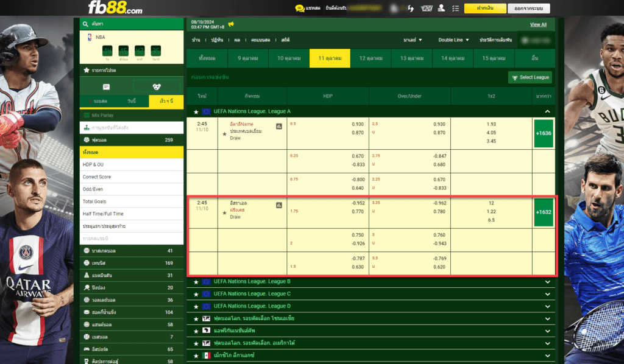Click the announcement megaphone icon
The image size is (624, 364).
[231, 24]
